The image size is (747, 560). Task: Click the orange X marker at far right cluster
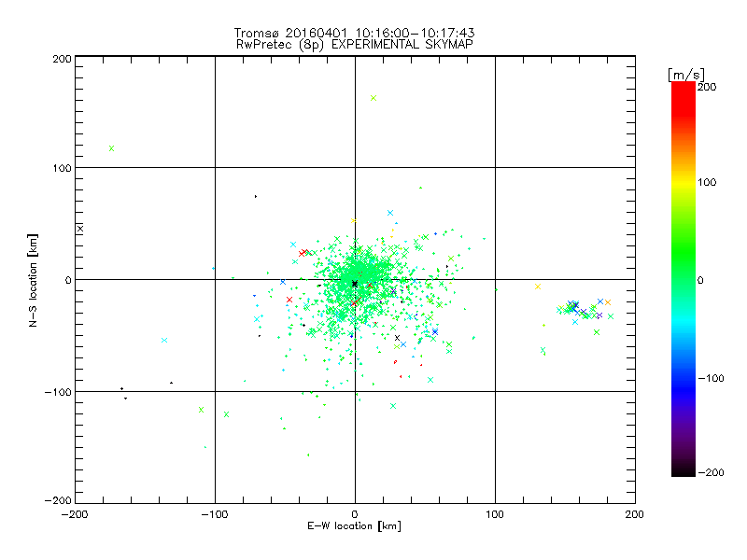(608, 302)
